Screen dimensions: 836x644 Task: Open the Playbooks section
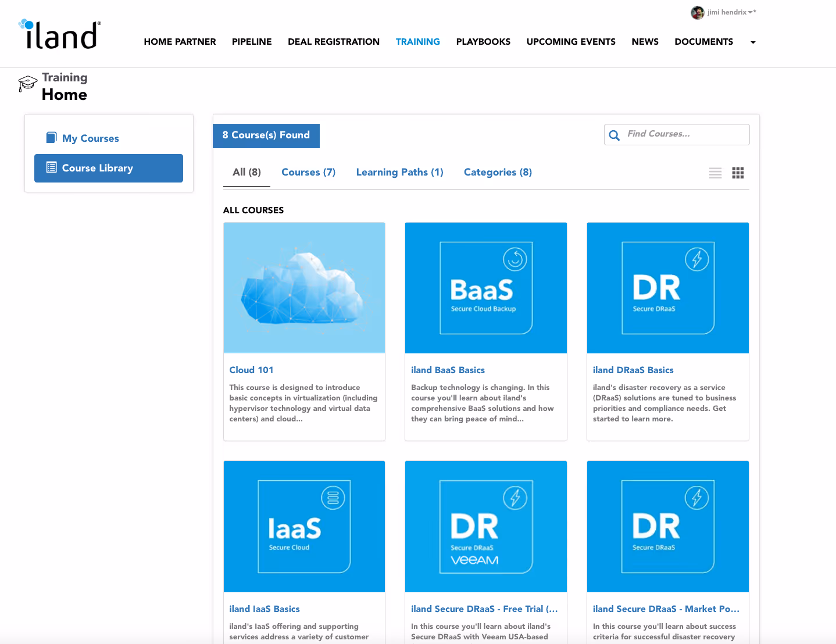coord(483,42)
